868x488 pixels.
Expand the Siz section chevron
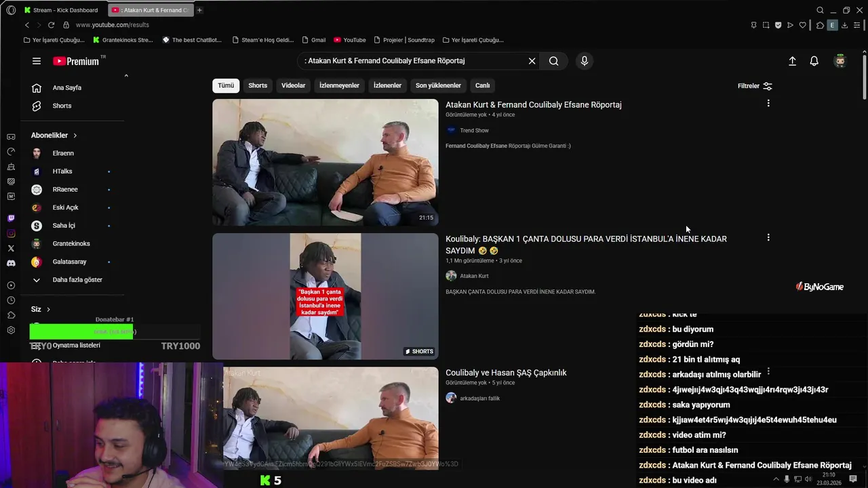[x=48, y=309]
